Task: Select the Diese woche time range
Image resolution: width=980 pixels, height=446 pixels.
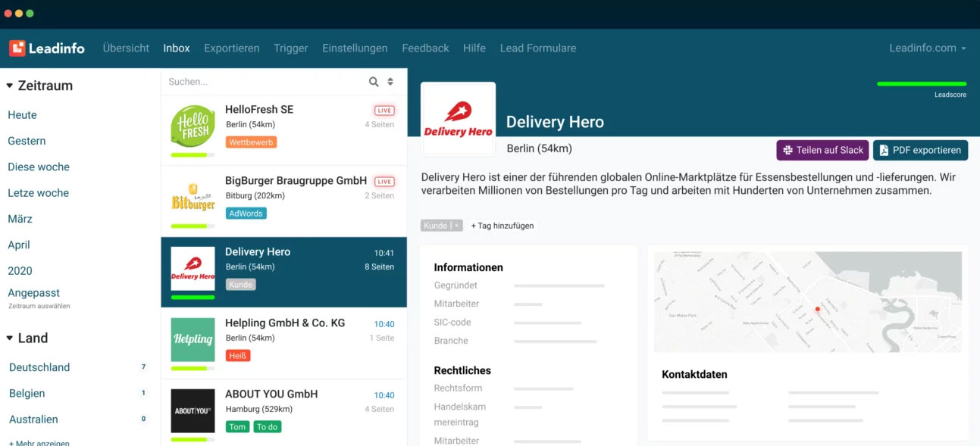Action: pos(39,167)
